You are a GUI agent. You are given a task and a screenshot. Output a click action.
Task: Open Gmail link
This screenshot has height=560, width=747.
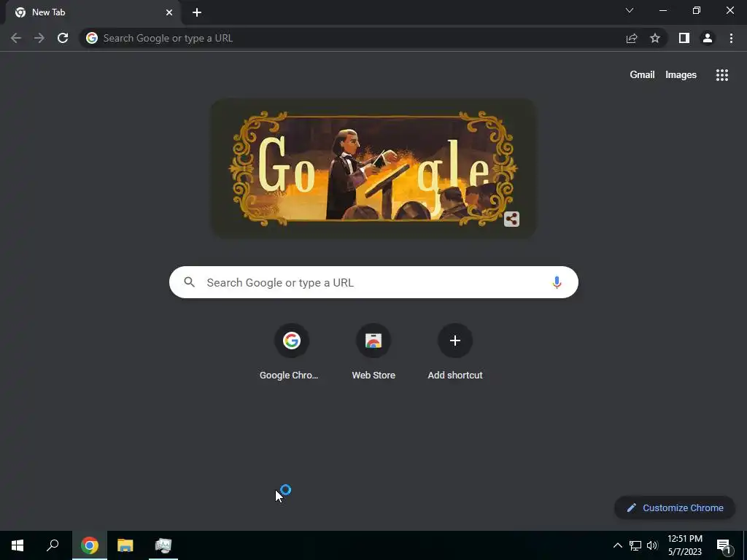coord(642,75)
